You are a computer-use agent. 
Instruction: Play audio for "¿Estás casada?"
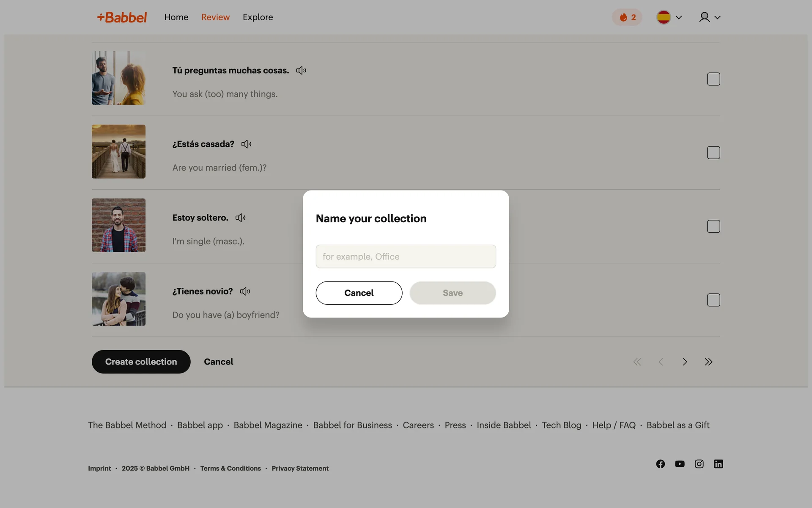[x=246, y=144]
